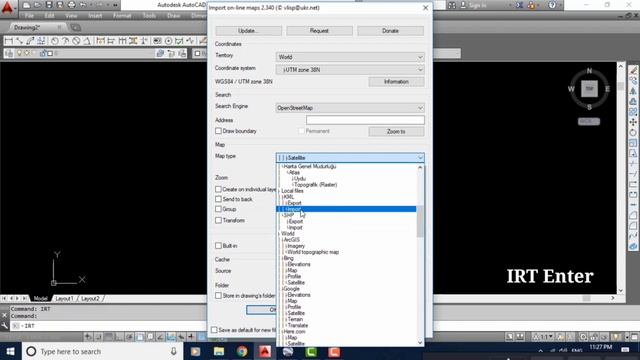The height and width of the screenshot is (360, 640).
Task: Select the Diameter dimension tool icon
Action: point(76,41)
